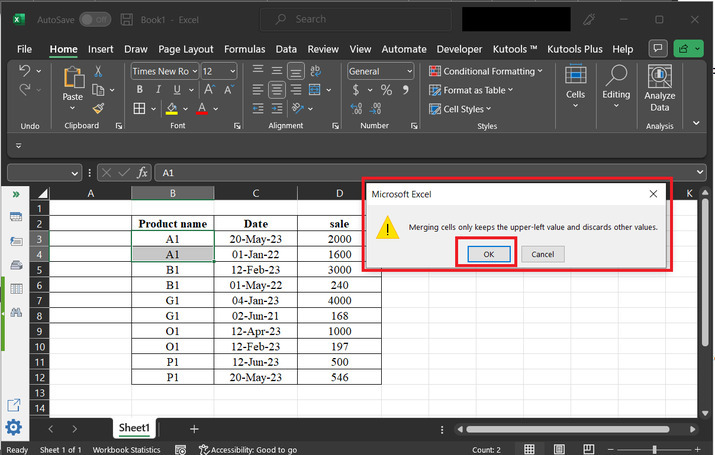This screenshot has width=715, height=455.
Task: Click the Undo arrow icon
Action: tap(25, 71)
